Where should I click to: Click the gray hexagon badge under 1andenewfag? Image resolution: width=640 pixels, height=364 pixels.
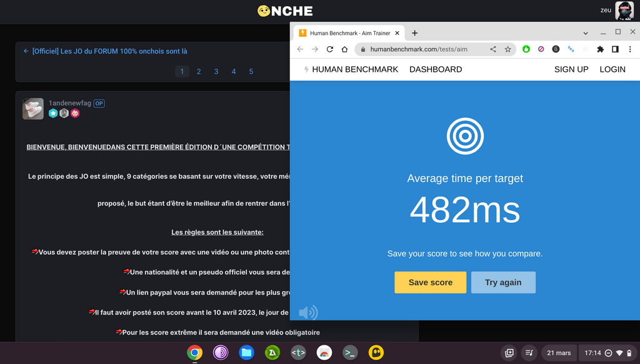[x=64, y=113]
